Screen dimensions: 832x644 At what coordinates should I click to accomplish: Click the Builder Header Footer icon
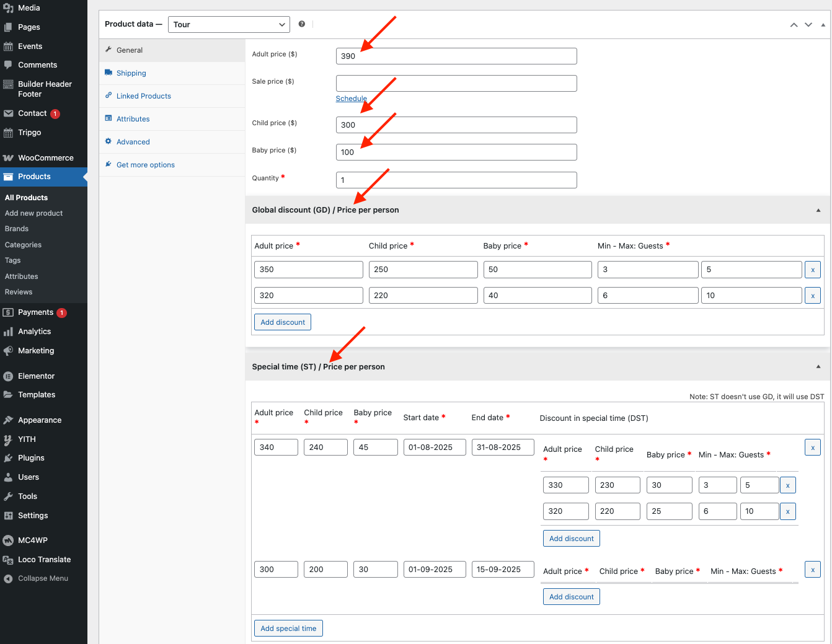8,84
